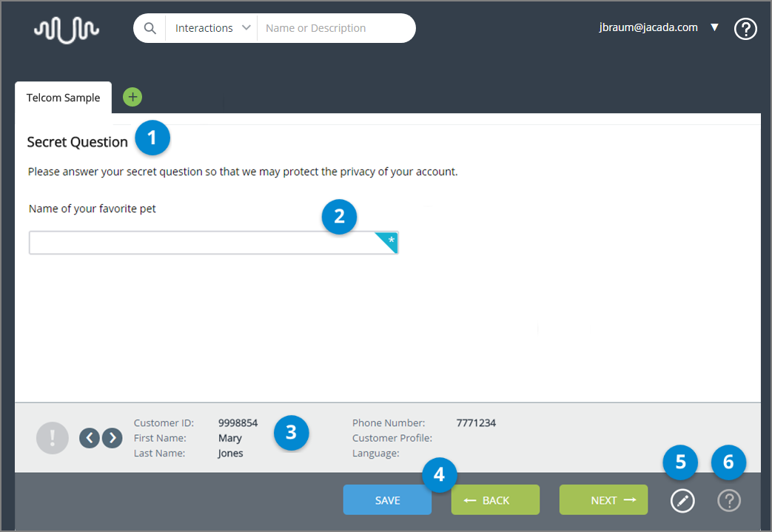This screenshot has height=532, width=772.
Task: Focus the Name or Description search field
Action: point(335,28)
